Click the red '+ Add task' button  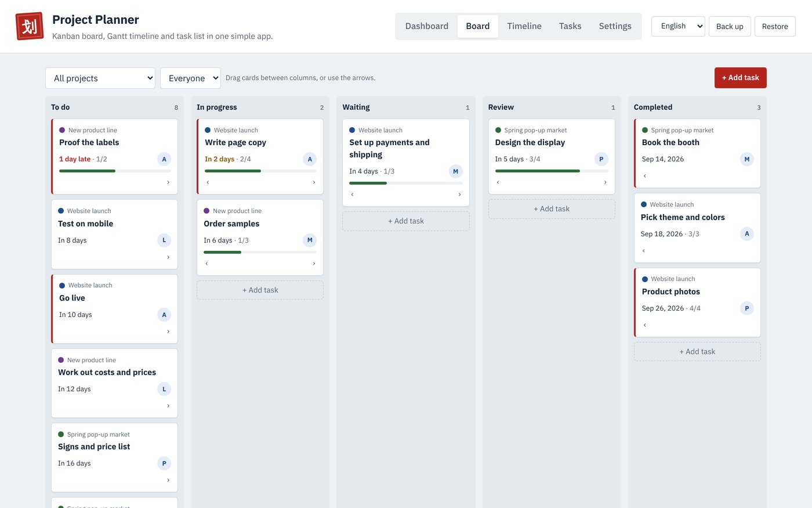tap(741, 78)
